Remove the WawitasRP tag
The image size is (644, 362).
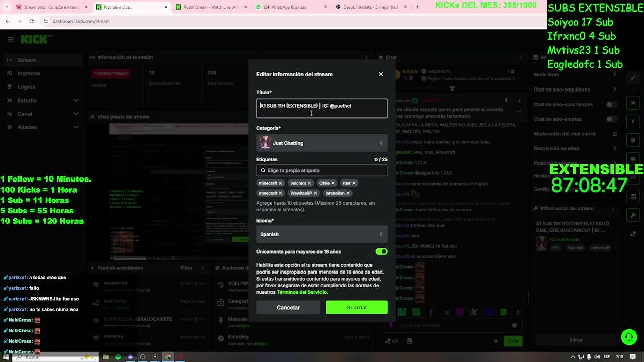point(315,193)
